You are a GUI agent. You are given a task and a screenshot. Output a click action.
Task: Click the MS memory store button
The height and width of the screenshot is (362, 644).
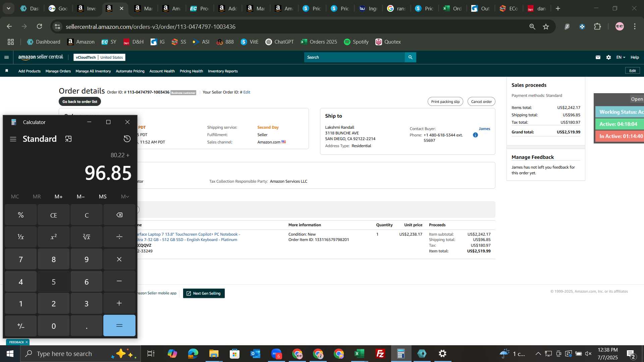pyautogui.click(x=103, y=196)
